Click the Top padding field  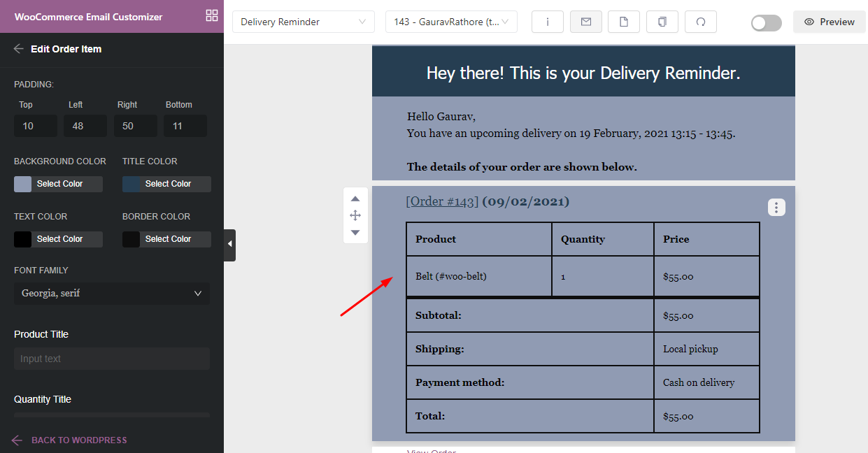pyautogui.click(x=36, y=126)
